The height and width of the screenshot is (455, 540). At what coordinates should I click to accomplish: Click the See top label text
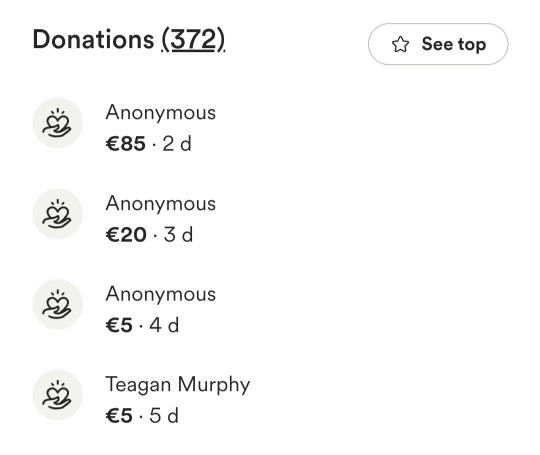pos(454,44)
